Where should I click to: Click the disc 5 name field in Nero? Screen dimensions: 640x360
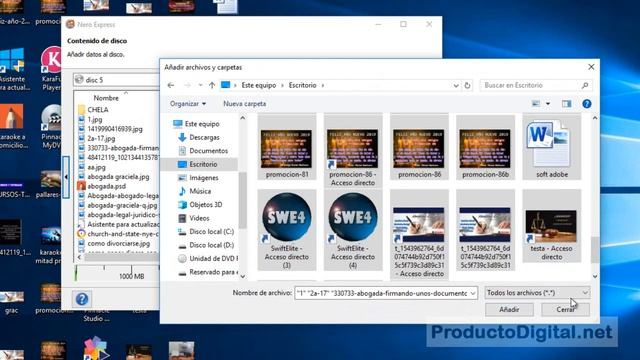pos(116,80)
